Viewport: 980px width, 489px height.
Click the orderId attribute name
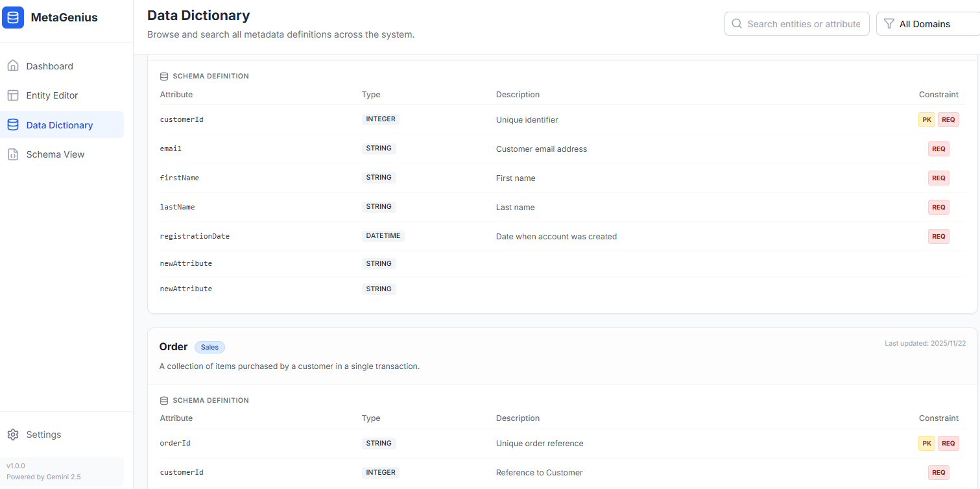(175, 444)
